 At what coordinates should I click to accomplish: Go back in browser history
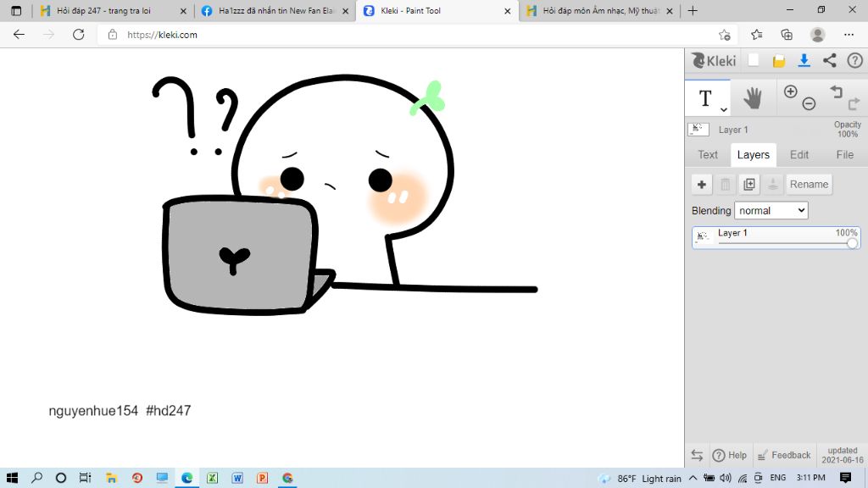pyautogui.click(x=19, y=34)
